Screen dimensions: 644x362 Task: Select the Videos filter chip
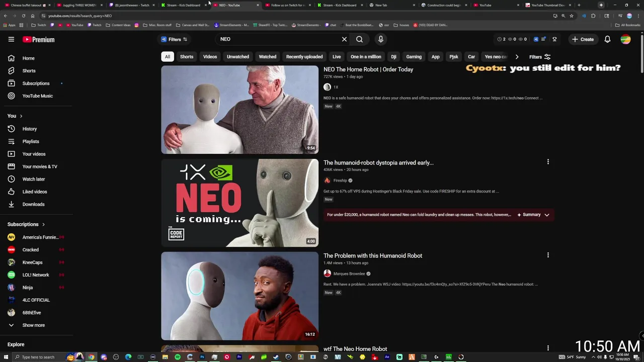pos(210,57)
